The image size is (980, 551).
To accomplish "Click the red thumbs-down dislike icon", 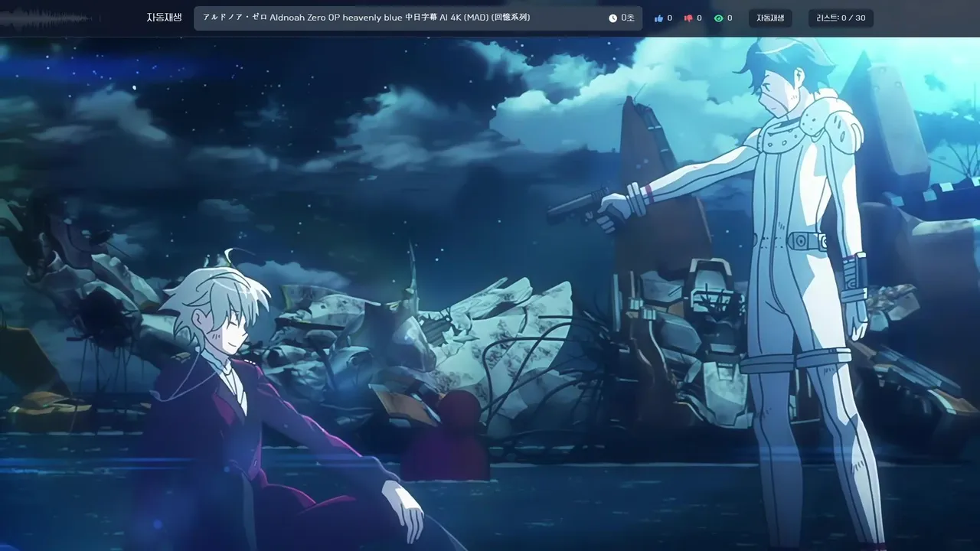I will click(x=688, y=18).
